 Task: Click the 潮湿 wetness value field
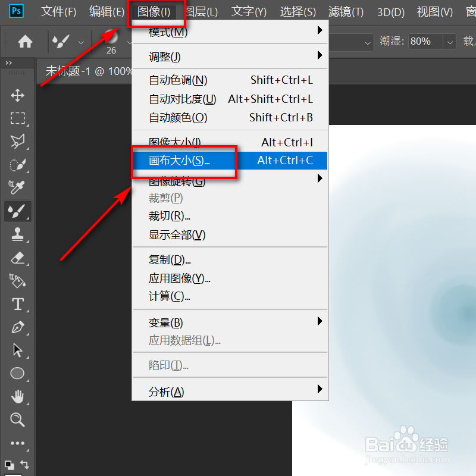click(x=425, y=42)
